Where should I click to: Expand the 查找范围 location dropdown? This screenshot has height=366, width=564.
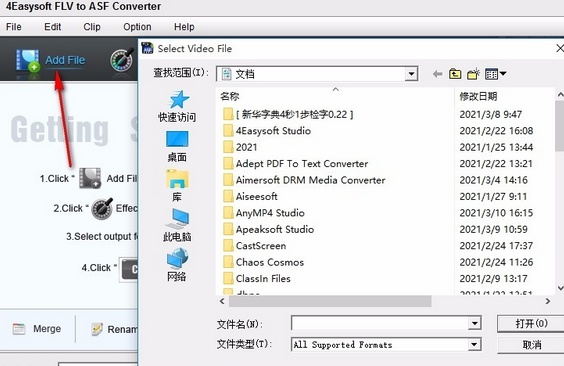point(411,74)
